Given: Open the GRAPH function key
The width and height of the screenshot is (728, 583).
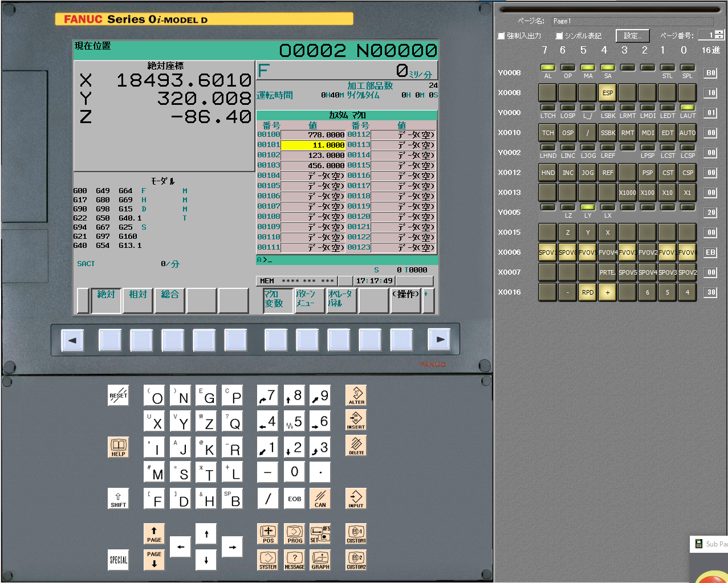Looking at the screenshot, I should 320,560.
